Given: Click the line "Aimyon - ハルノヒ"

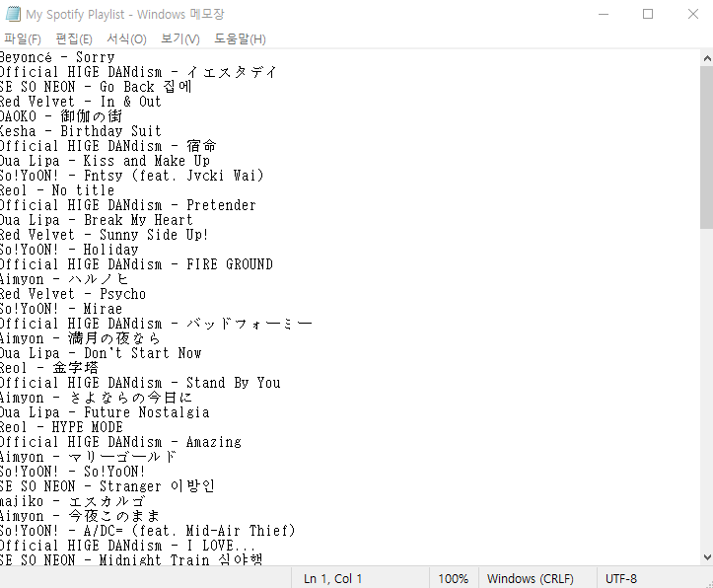Looking at the screenshot, I should [64, 279].
